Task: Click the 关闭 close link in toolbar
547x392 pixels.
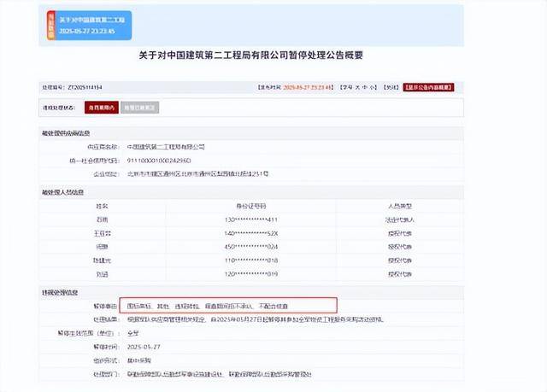Action: [x=390, y=87]
